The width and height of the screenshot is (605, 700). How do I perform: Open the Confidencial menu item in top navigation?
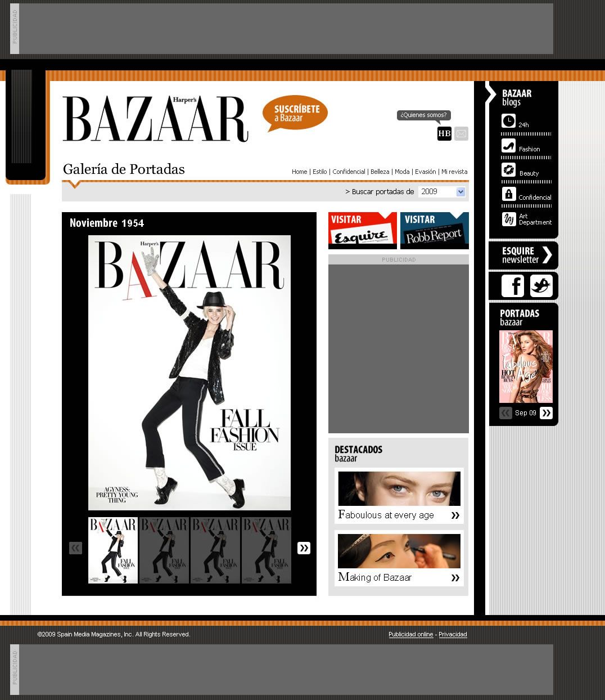(x=349, y=172)
